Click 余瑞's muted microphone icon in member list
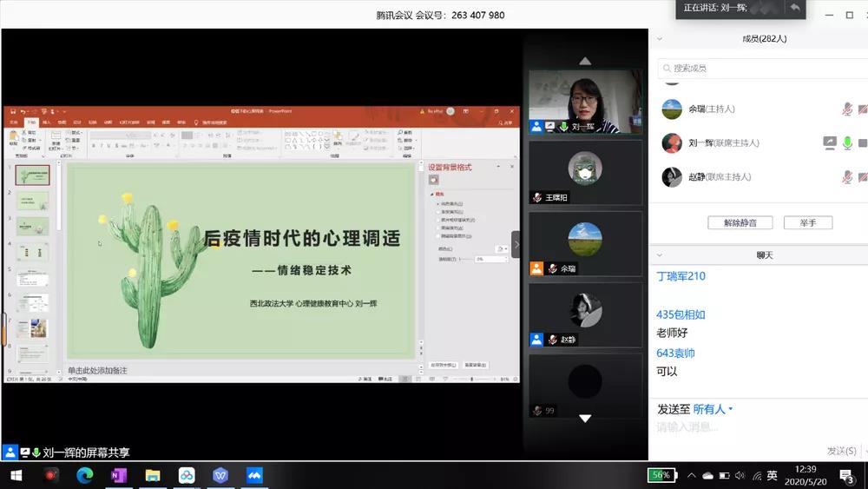 (847, 109)
